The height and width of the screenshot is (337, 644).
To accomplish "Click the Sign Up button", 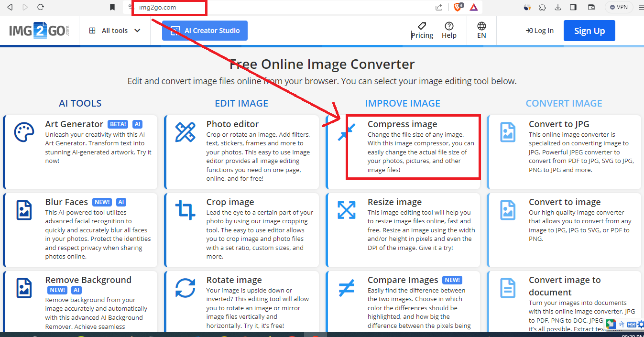I will [589, 31].
